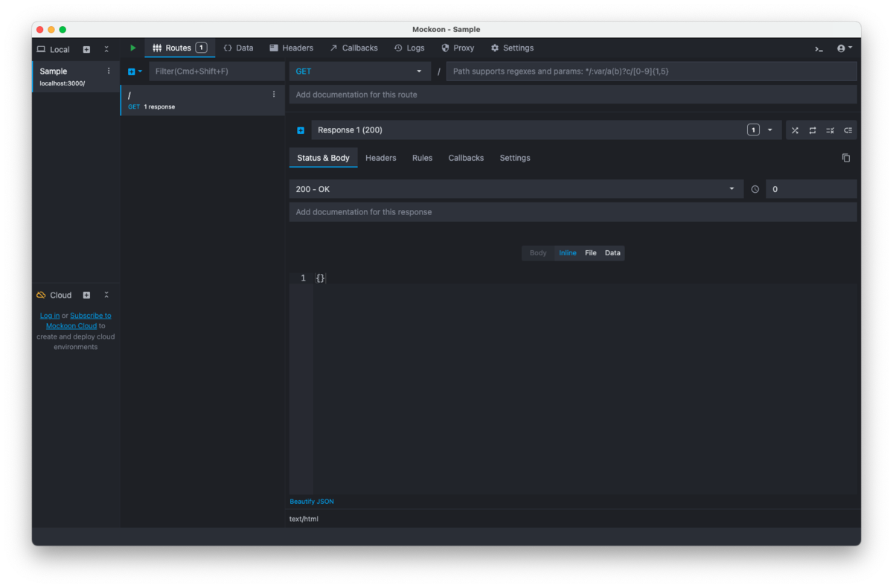893x588 pixels.
Task: Choose Inline body type
Action: tap(568, 253)
